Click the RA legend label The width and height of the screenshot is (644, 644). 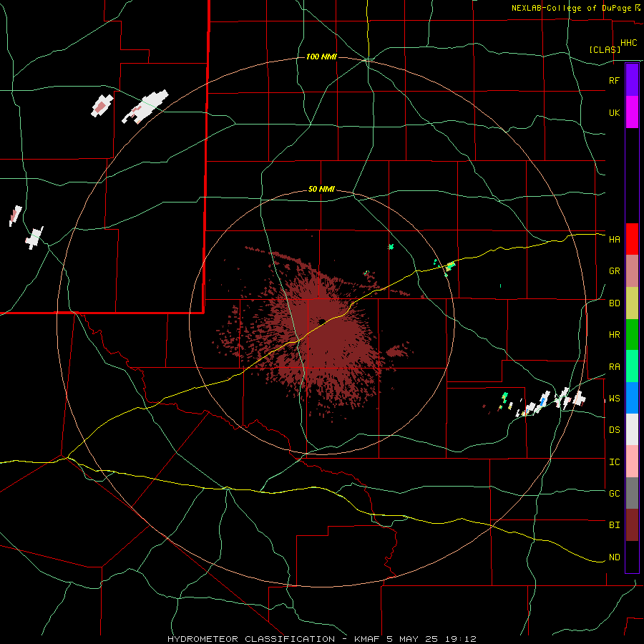click(614, 367)
